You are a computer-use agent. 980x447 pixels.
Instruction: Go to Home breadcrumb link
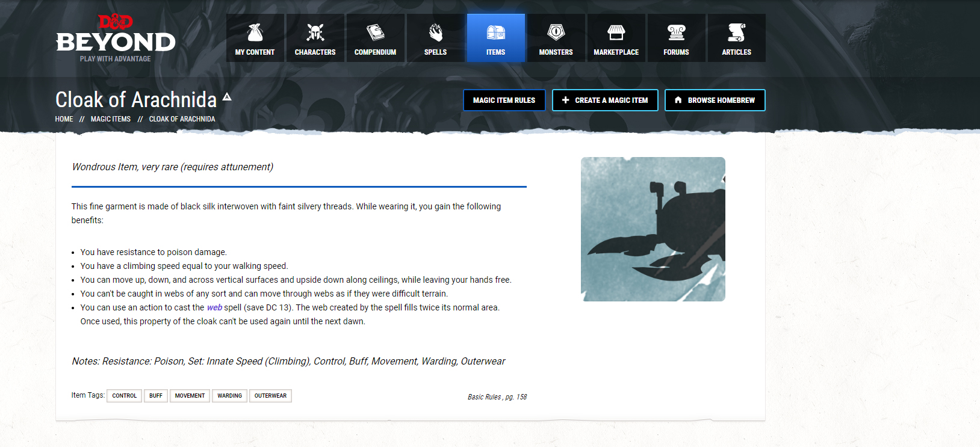point(64,119)
